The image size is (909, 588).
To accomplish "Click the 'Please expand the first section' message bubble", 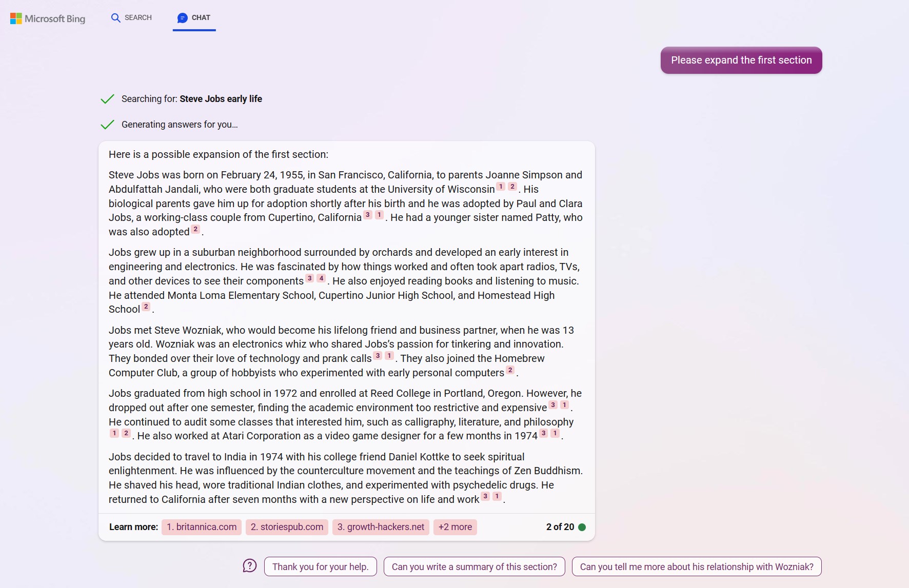I will (741, 60).
